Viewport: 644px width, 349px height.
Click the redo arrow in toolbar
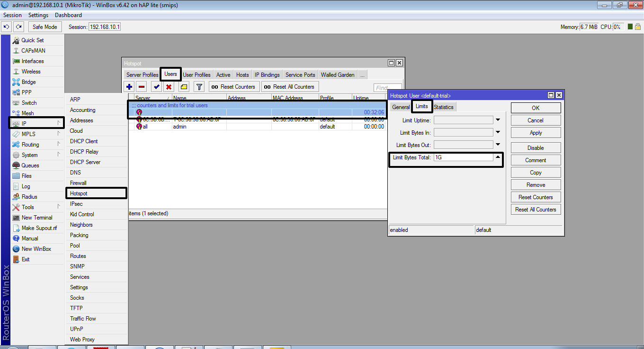[18, 27]
